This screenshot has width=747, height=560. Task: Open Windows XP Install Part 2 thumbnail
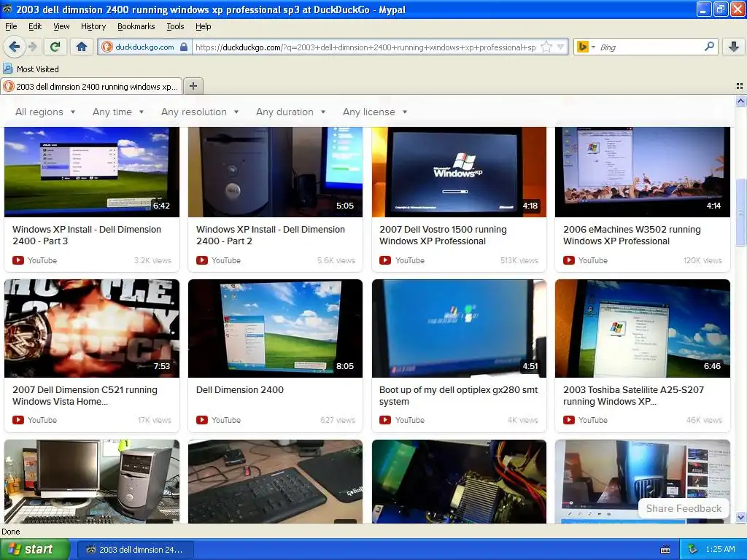click(275, 172)
